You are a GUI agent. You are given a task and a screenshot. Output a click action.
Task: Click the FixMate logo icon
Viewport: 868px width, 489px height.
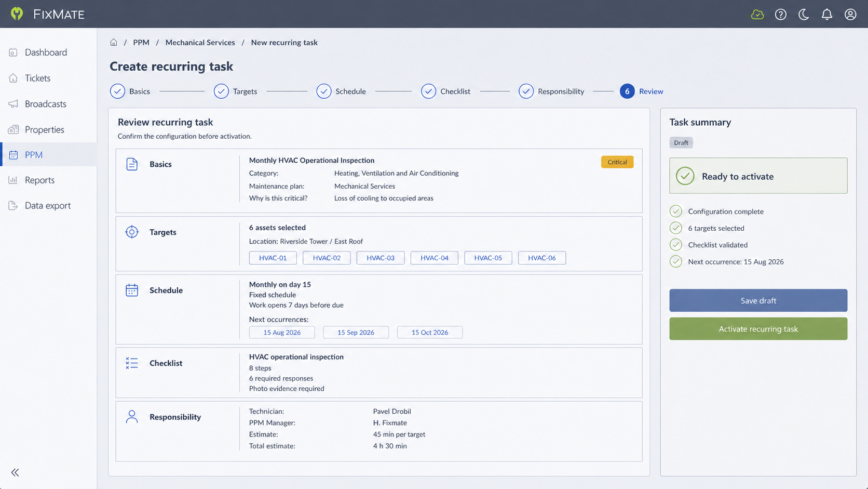pyautogui.click(x=17, y=14)
